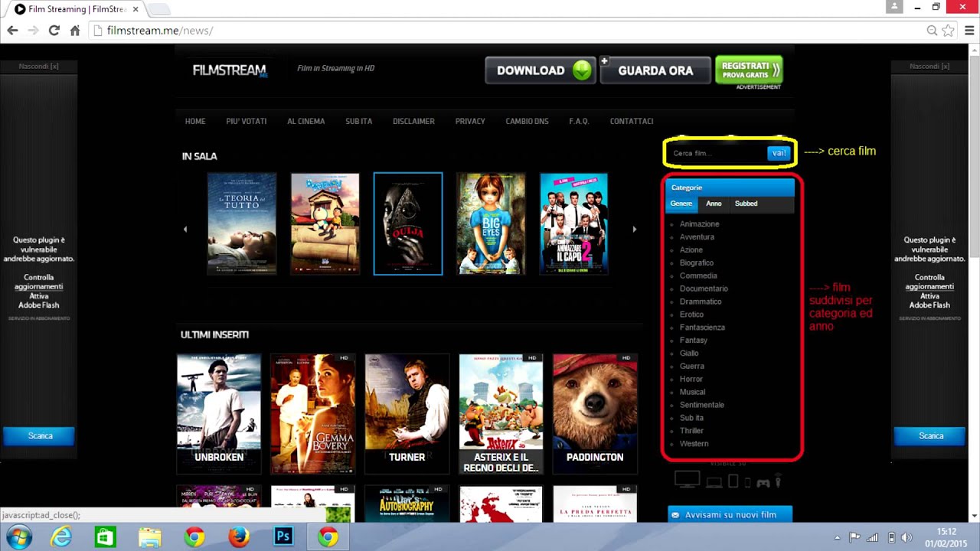Screen dimensions: 980x551
Task: Open HOME in site navigation
Action: click(195, 121)
